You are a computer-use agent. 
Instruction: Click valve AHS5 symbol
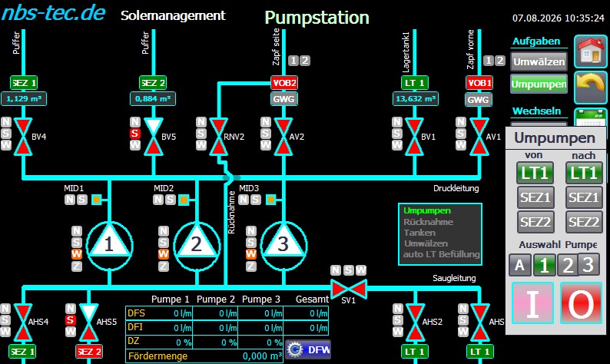coord(88,323)
